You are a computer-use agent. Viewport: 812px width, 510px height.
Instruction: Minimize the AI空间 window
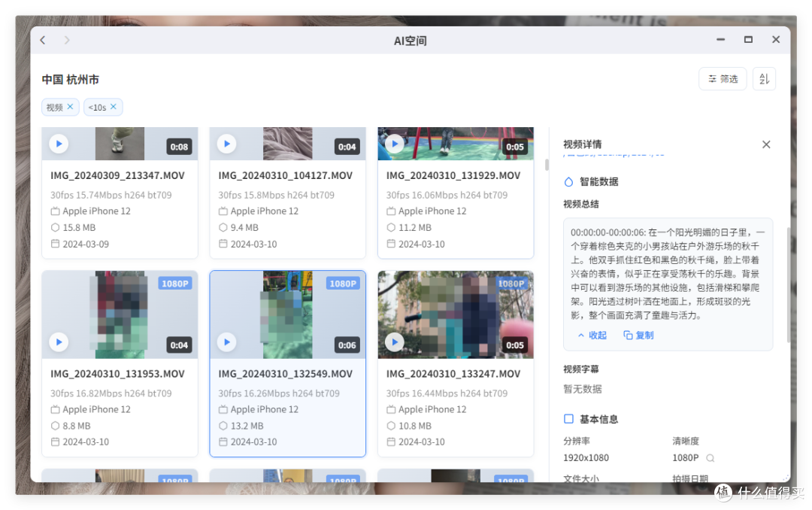pos(720,40)
